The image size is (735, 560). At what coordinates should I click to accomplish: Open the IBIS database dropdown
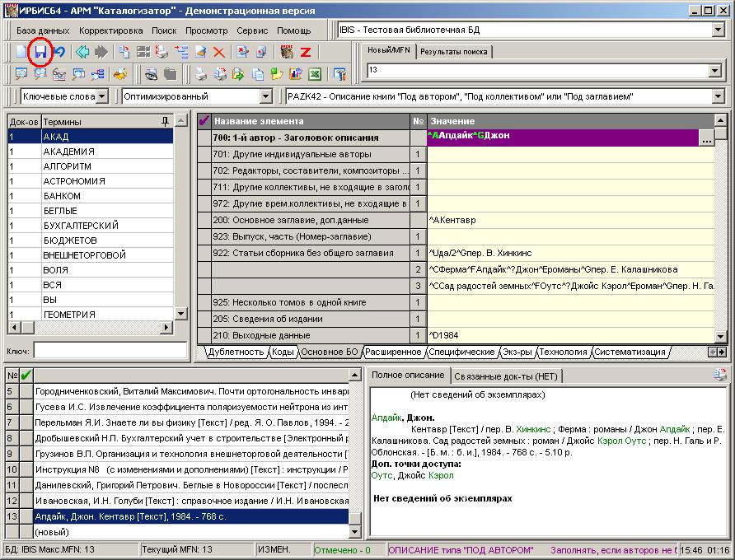(718, 30)
